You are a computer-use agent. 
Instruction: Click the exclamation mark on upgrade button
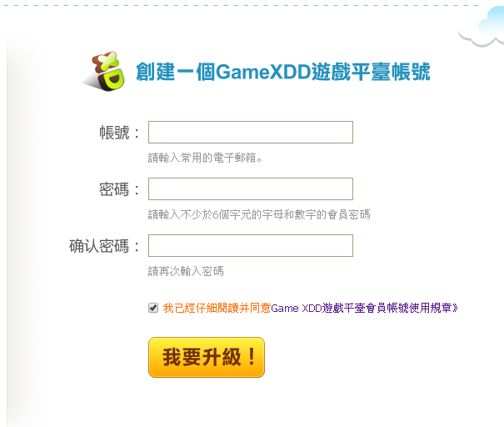[252, 357]
